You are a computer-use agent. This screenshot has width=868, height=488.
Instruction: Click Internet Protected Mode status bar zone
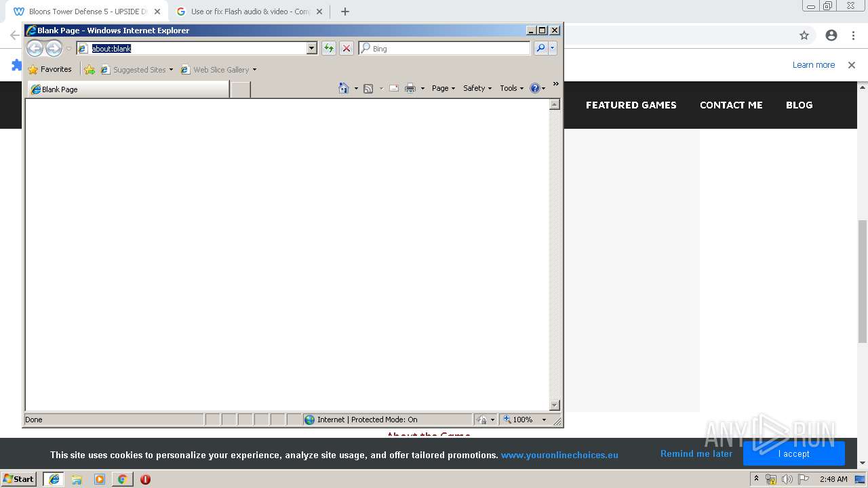387,420
